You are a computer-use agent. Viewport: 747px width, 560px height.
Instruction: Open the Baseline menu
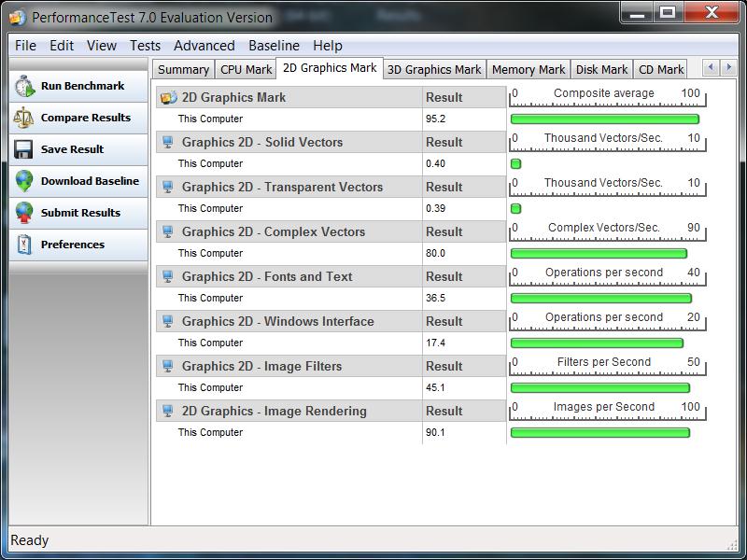pos(274,46)
